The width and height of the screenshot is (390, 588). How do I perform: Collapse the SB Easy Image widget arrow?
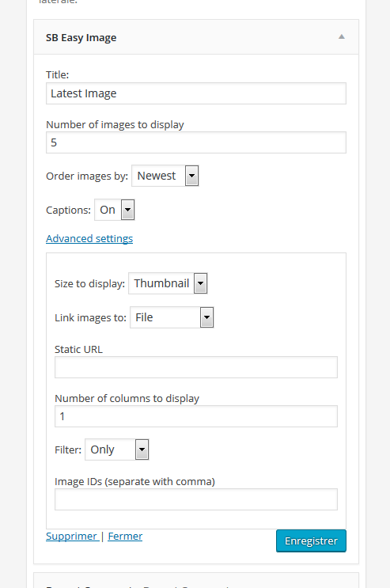[x=341, y=36]
